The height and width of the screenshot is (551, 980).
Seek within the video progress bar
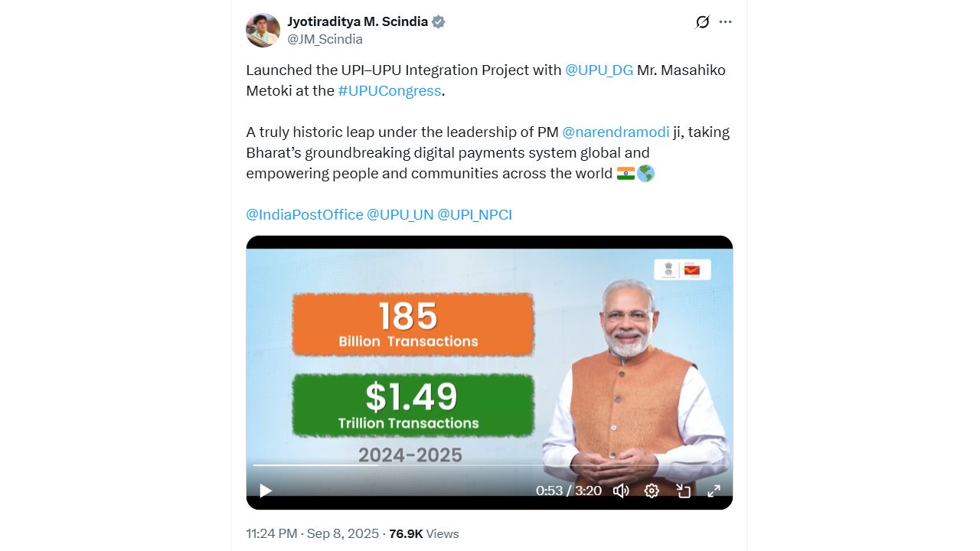pyautogui.click(x=489, y=465)
